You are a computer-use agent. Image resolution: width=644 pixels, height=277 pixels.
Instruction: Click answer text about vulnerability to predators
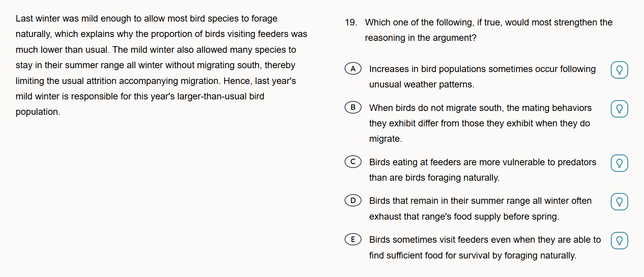pos(482,170)
